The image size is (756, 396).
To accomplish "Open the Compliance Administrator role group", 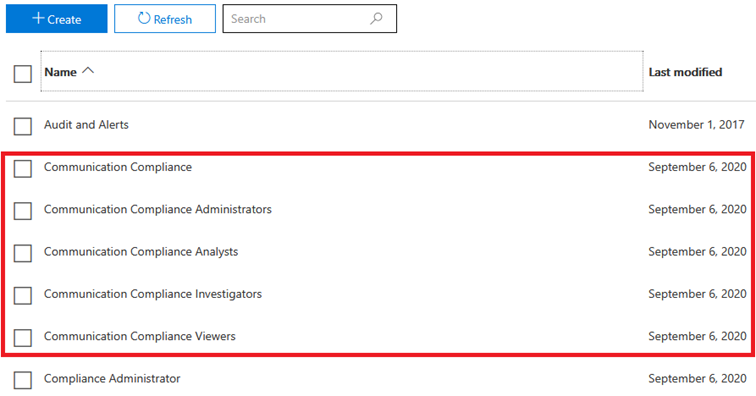I will [x=112, y=379].
